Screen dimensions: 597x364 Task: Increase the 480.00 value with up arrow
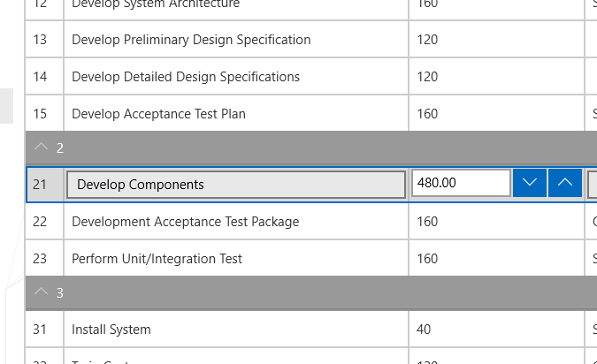565,183
